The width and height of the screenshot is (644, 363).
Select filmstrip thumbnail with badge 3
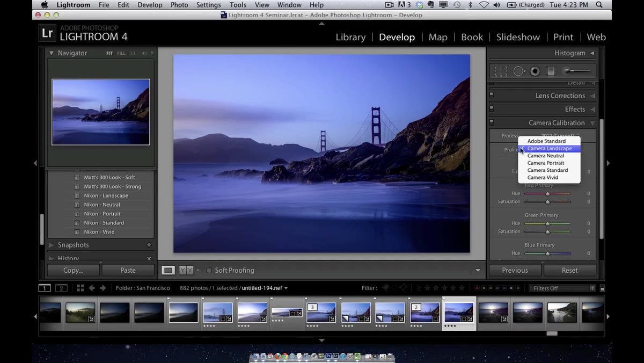click(x=321, y=313)
